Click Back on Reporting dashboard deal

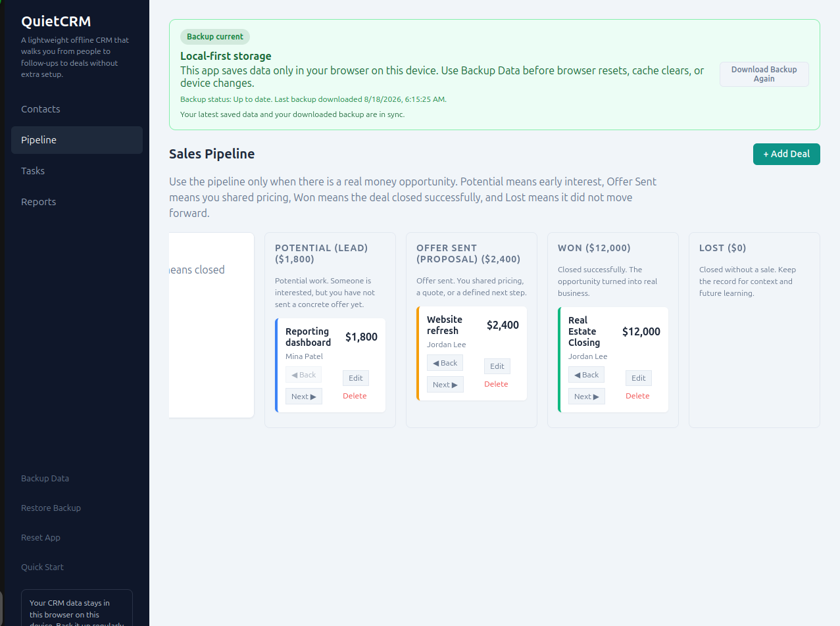(303, 375)
